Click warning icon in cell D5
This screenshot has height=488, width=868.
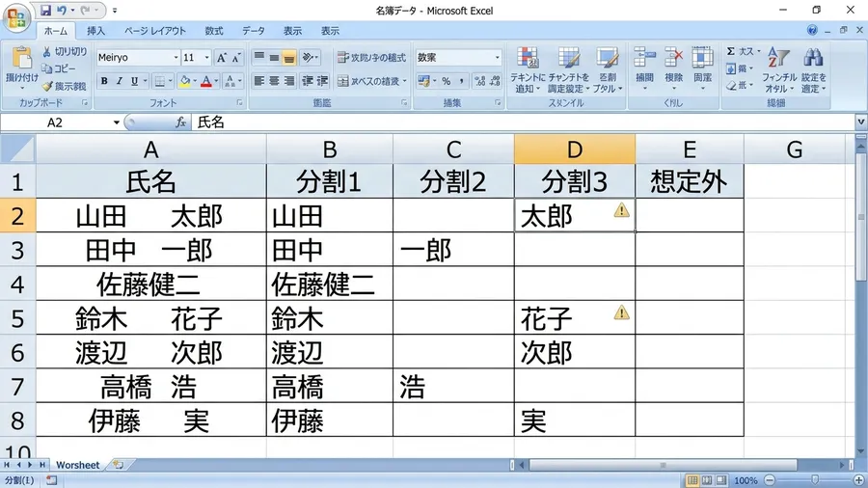coord(622,312)
